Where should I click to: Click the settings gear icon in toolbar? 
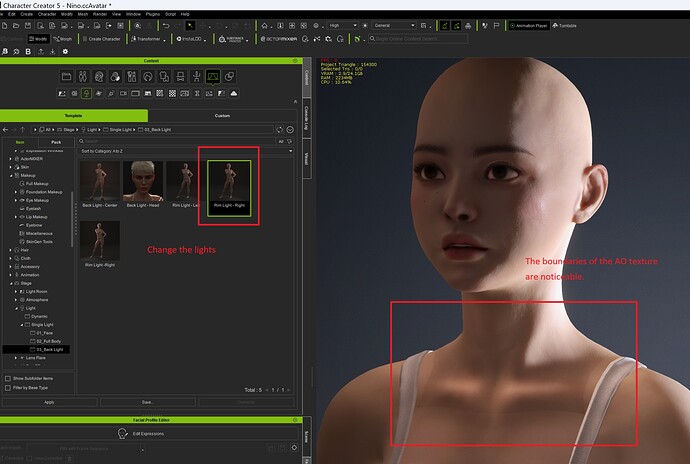pyautogui.click(x=65, y=52)
